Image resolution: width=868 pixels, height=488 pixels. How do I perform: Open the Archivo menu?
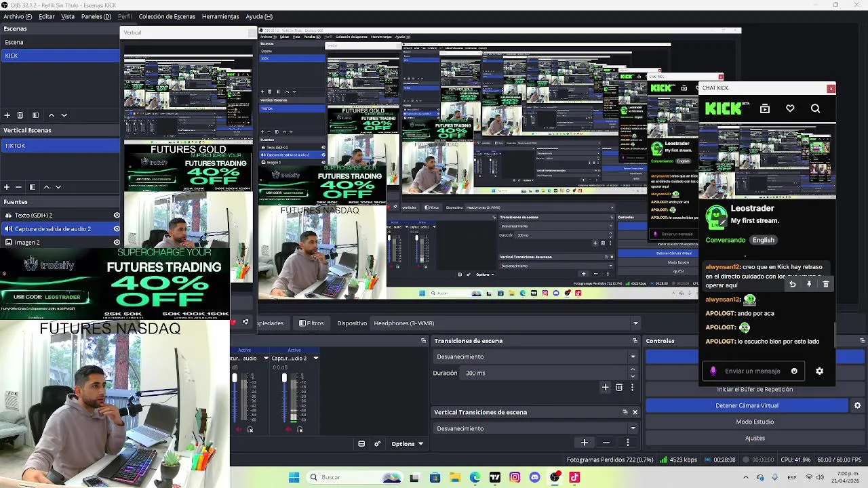tap(18, 16)
